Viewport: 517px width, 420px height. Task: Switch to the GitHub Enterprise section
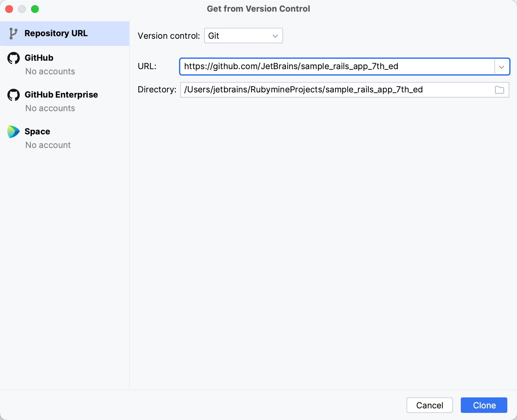point(61,95)
